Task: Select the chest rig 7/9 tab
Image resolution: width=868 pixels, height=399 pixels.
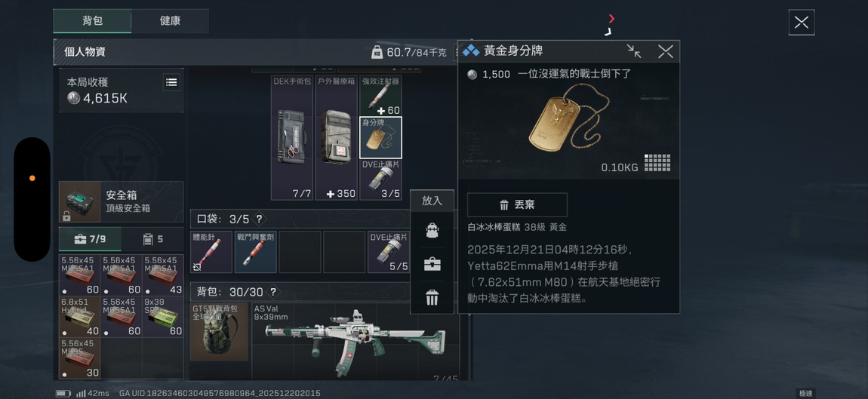Action: coord(90,239)
